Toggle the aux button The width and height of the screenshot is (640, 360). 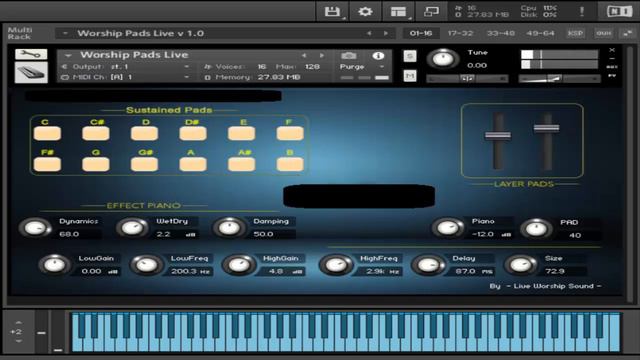click(x=604, y=33)
